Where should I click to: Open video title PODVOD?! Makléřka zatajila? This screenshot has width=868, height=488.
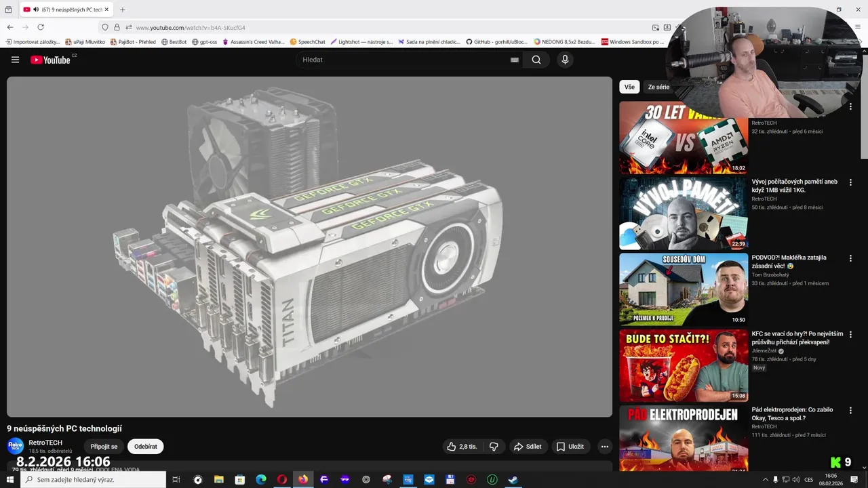pyautogui.click(x=789, y=262)
